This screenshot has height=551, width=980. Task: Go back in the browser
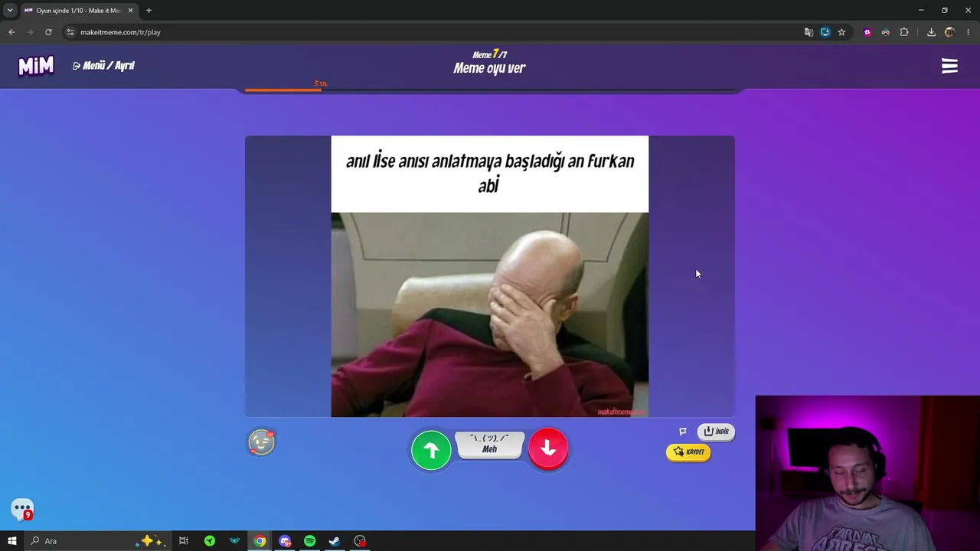tap(11, 32)
